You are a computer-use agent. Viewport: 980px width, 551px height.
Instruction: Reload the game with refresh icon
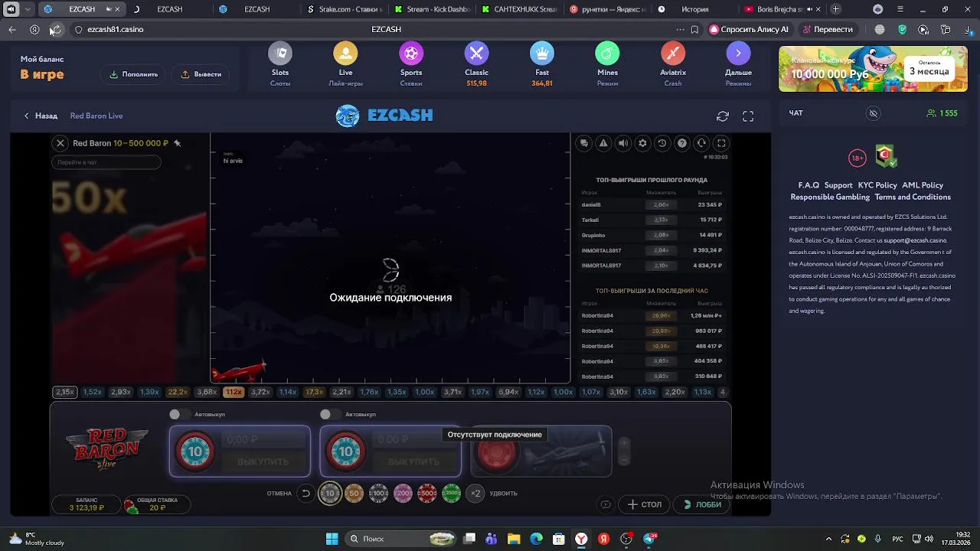(723, 116)
